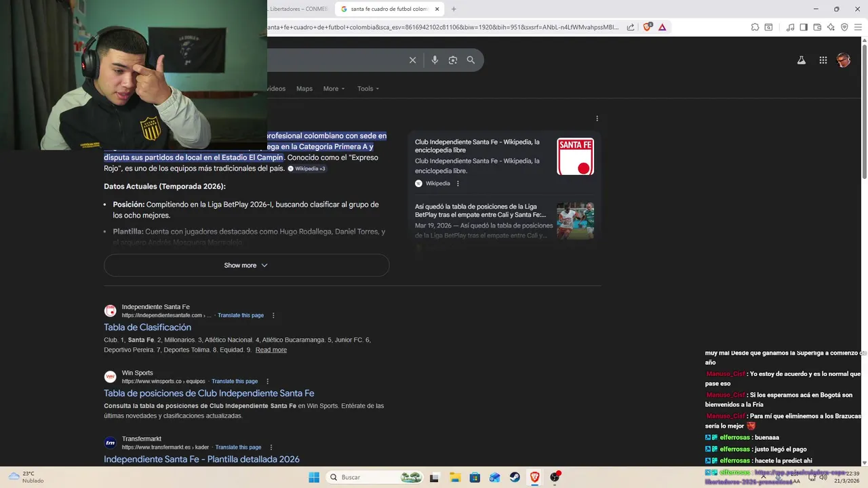Open OBS Studio from taskbar
Viewport: 868px width, 488px height.
(555, 477)
